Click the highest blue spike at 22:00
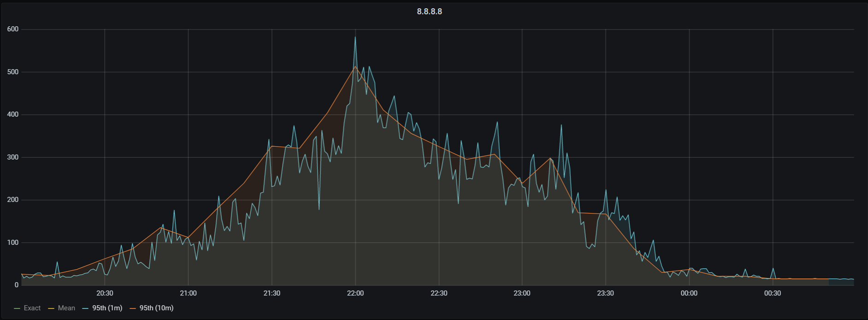Viewport: 868px width, 320px height. (355, 38)
